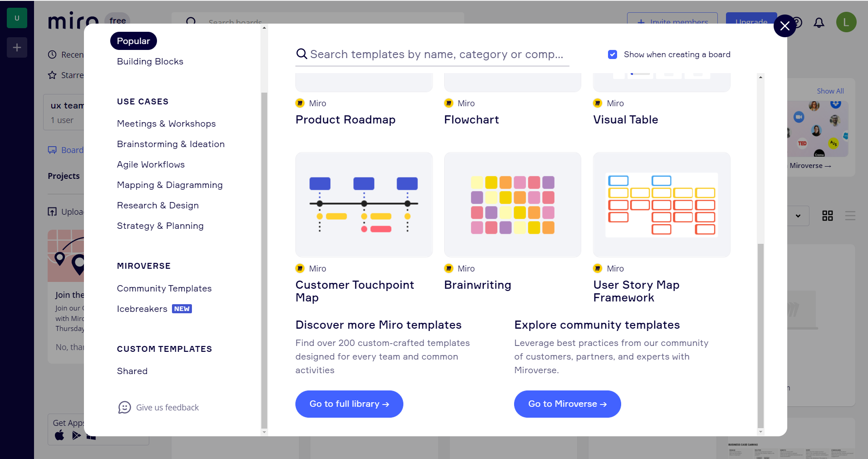Uncheck Show when creating a board
This screenshot has width=868, height=459.
[613, 54]
